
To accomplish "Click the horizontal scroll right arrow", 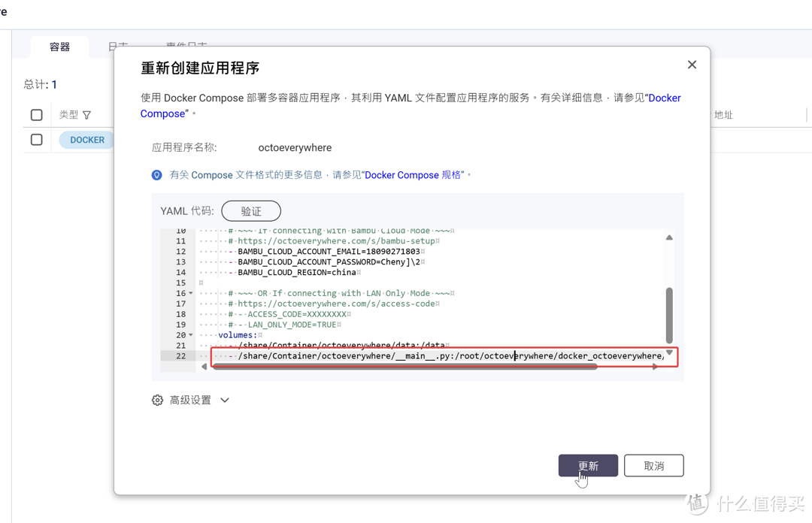I will point(655,367).
